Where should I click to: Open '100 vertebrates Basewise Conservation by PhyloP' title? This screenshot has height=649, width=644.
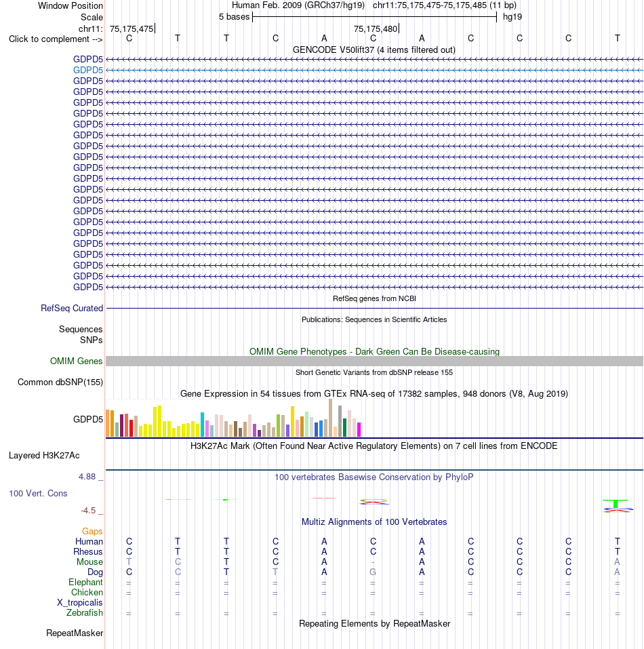[x=374, y=477]
